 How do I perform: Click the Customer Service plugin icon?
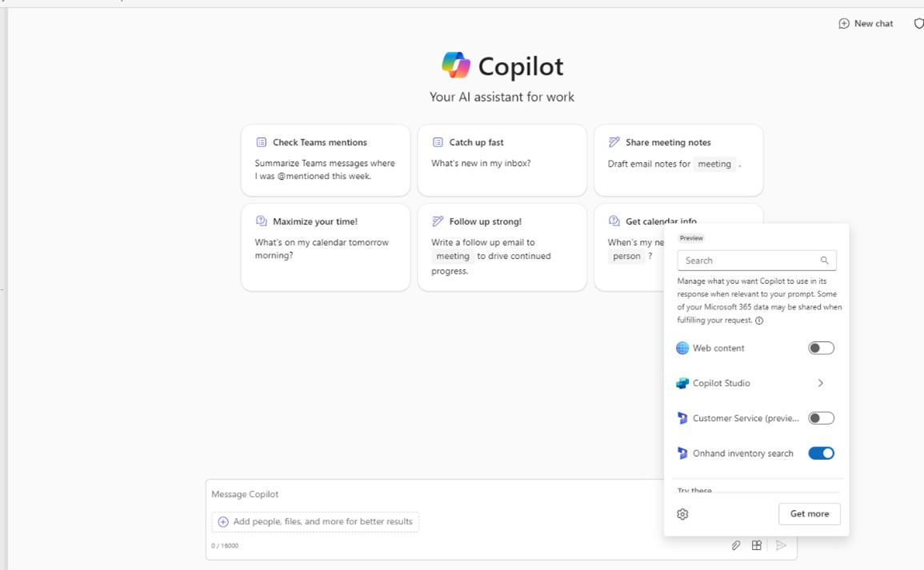coord(682,418)
